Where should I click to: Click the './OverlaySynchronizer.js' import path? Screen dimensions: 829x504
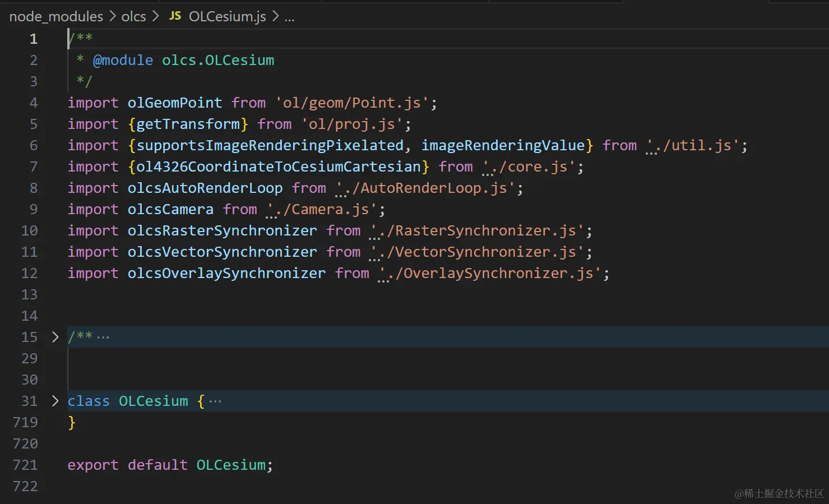[x=490, y=274]
